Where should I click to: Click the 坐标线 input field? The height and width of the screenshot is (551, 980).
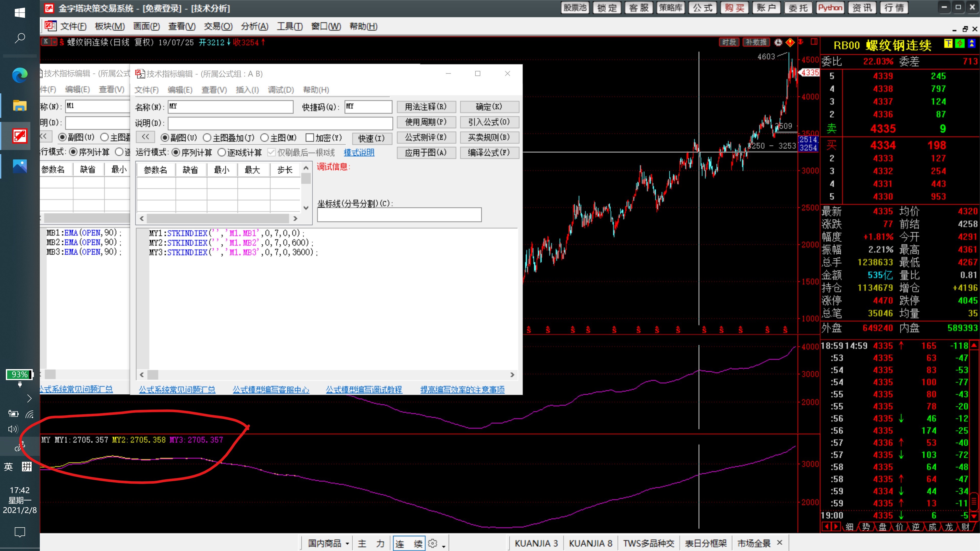[x=399, y=215]
